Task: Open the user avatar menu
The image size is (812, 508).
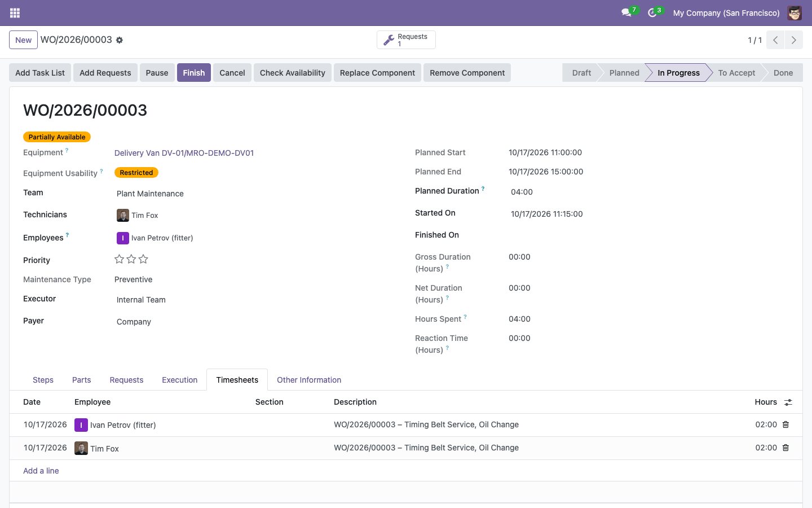Action: tap(795, 12)
